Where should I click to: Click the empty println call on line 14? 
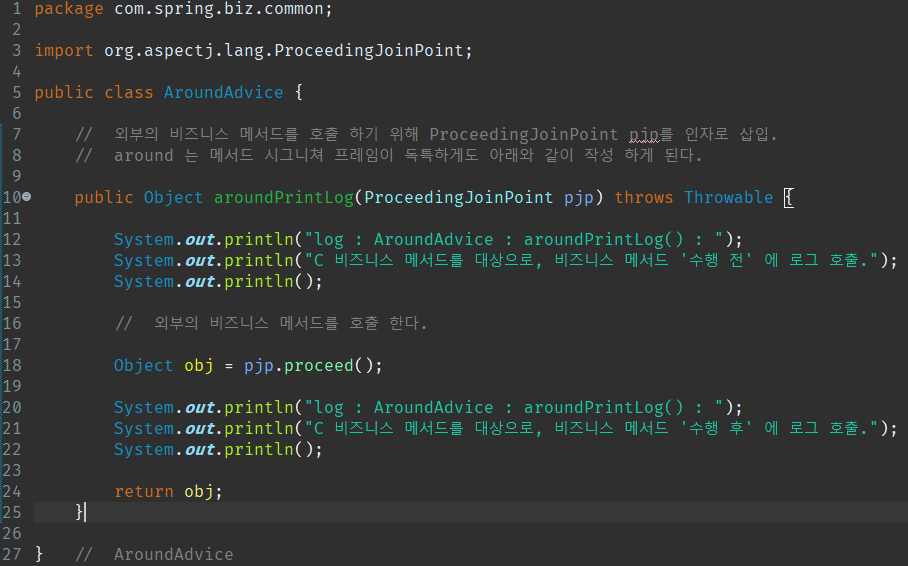218,282
